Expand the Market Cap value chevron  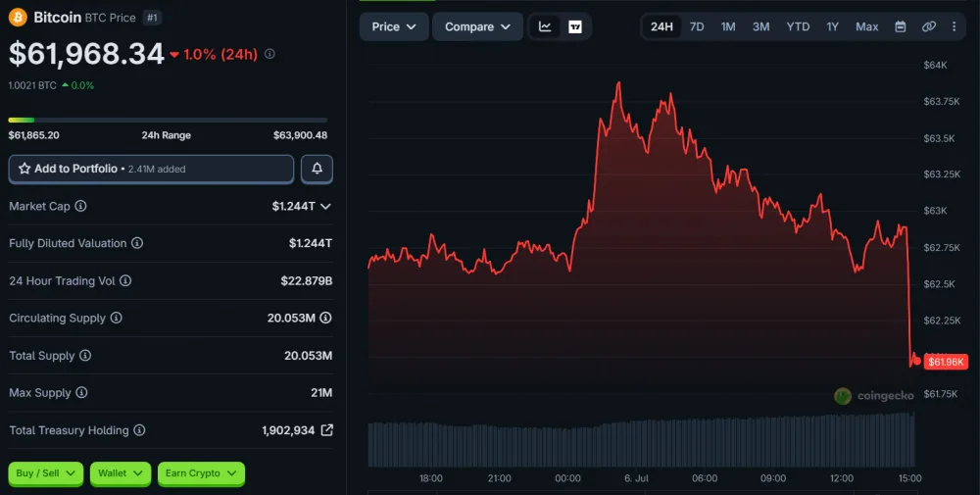325,206
